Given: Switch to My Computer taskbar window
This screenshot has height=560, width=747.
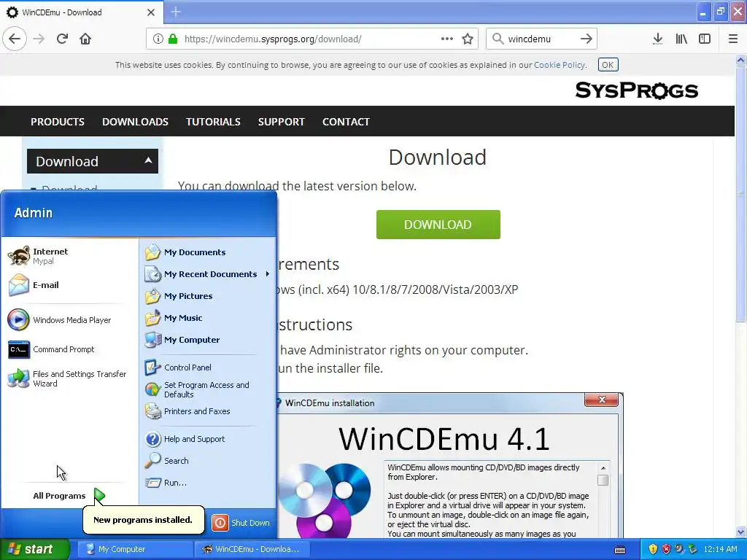Looking at the screenshot, I should click(x=135, y=549).
